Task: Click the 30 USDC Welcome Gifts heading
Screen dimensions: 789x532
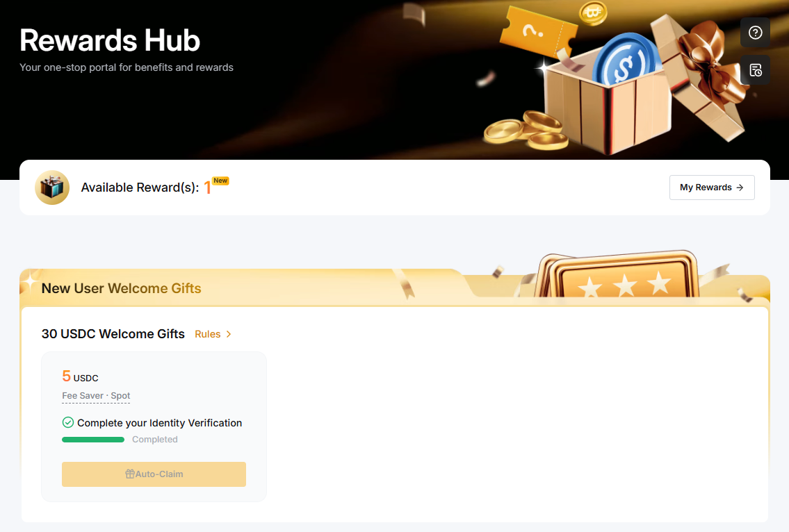Action: point(113,334)
